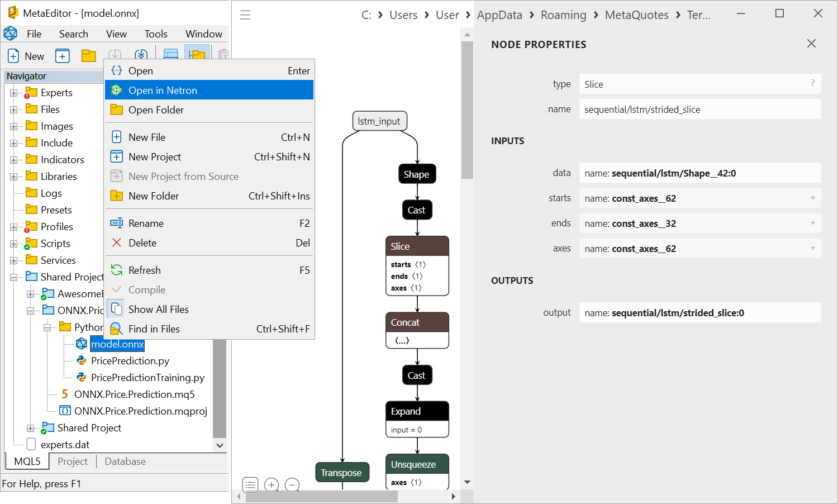838x504 pixels.
Task: Zoom out of the model graph
Action: tap(293, 485)
